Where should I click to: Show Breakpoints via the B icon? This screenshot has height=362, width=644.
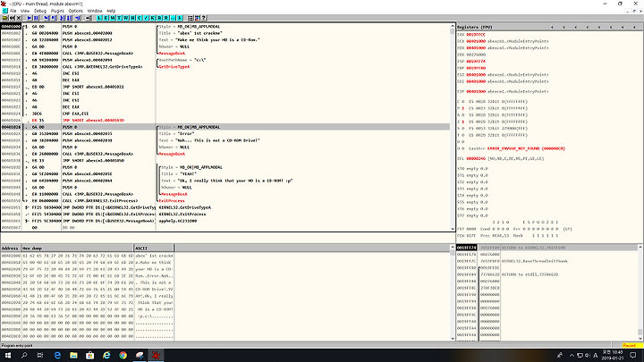159,18
